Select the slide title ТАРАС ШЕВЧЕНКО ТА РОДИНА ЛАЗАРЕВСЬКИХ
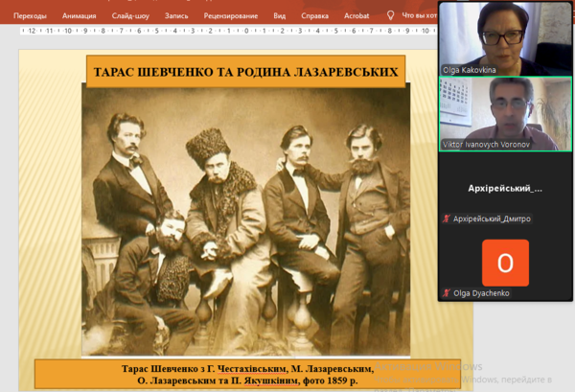Image resolution: width=575 pixels, height=392 pixels. (245, 72)
